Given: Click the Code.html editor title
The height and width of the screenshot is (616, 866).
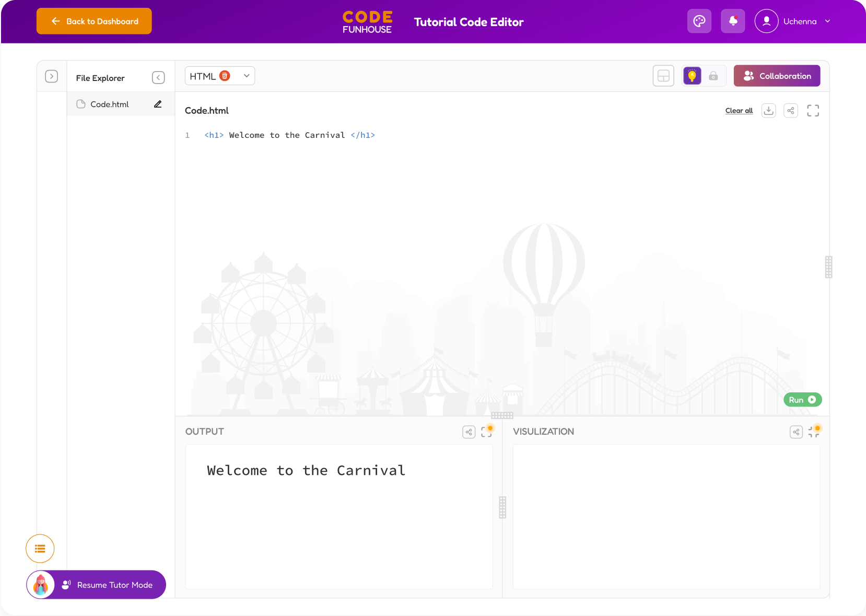Looking at the screenshot, I should coord(207,111).
